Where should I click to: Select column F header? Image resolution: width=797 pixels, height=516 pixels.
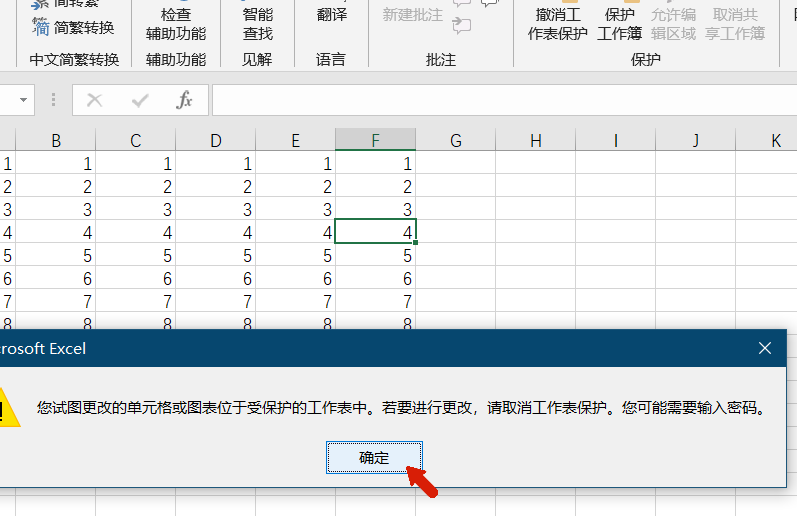[376, 140]
